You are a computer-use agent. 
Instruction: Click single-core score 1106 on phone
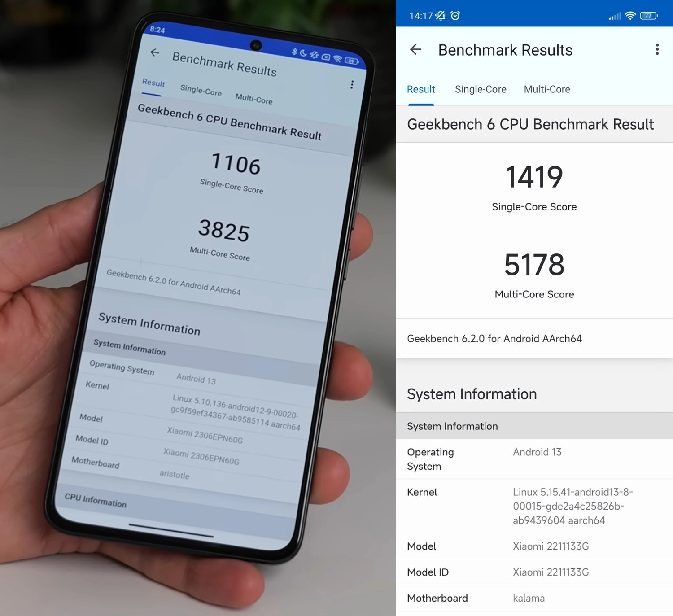(x=236, y=163)
